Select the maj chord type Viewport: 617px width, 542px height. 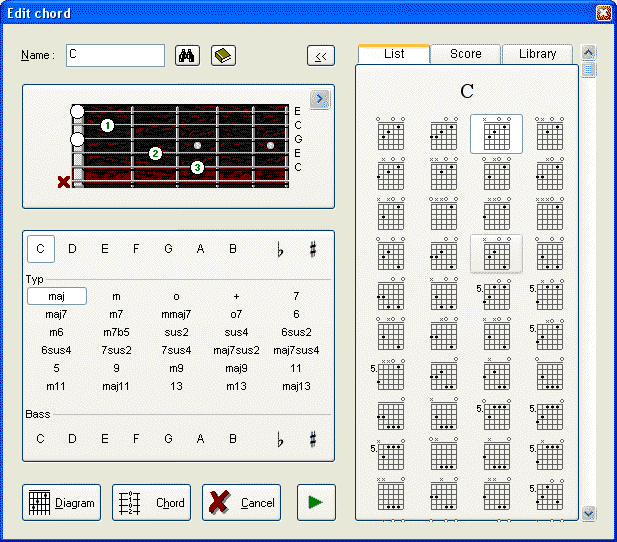point(56,296)
